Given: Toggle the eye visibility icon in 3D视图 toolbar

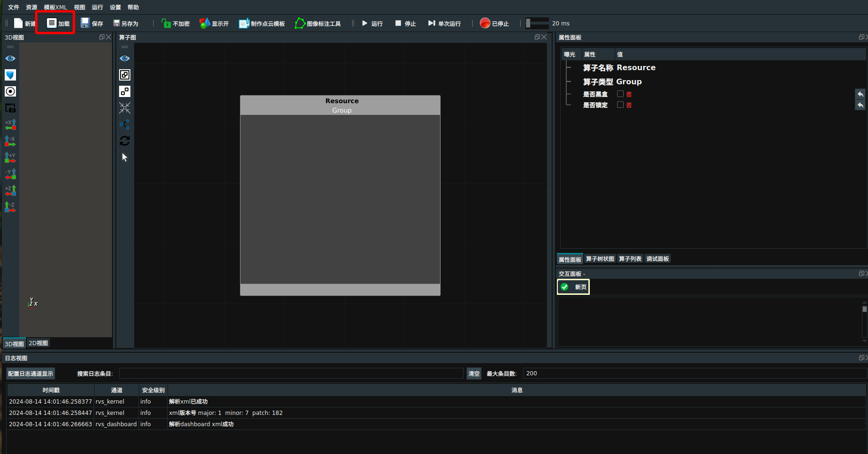Looking at the screenshot, I should [x=10, y=58].
